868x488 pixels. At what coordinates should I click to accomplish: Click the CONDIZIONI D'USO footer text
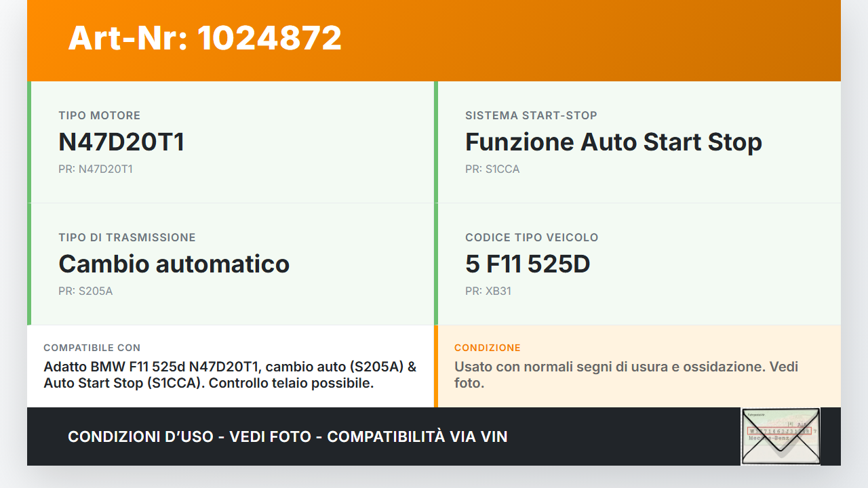point(288,436)
